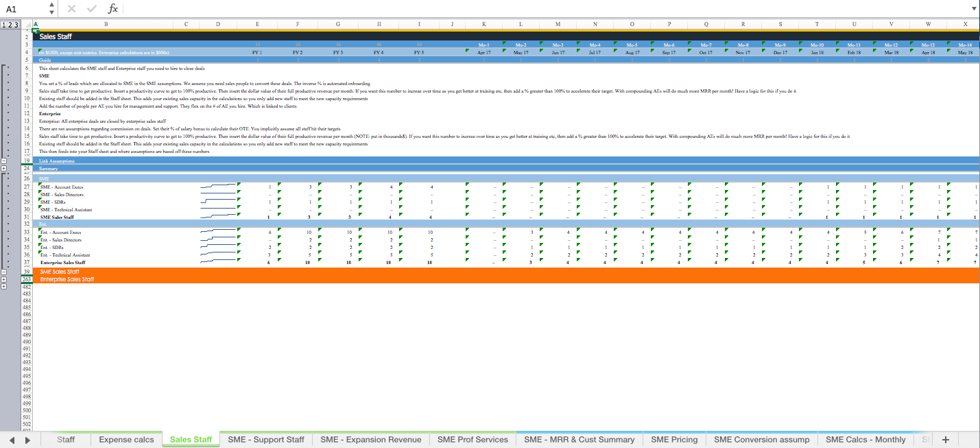The height and width of the screenshot is (448, 980).
Task: Select column D header
Action: pyautogui.click(x=217, y=24)
